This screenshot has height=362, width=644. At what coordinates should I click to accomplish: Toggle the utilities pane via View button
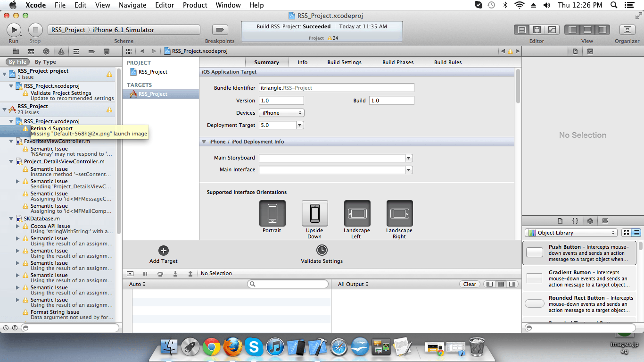603,30
